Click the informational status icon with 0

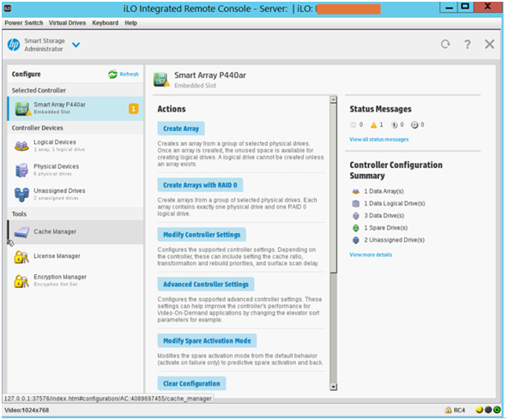[x=394, y=125]
